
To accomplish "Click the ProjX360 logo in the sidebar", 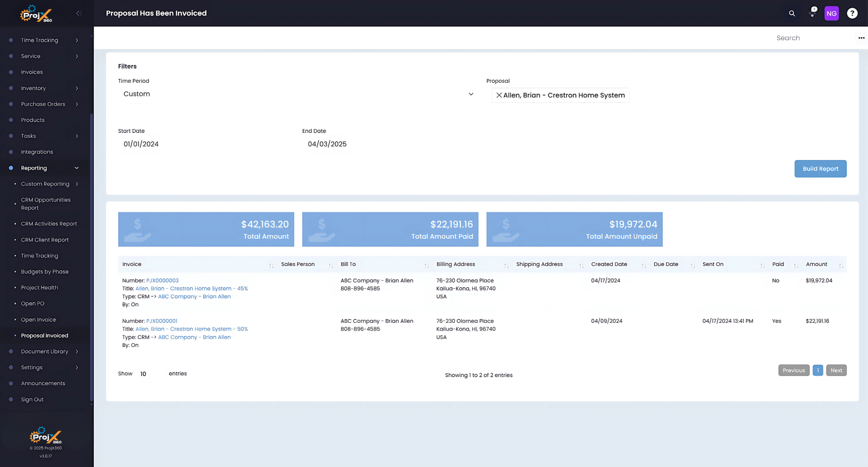I will click(x=36, y=13).
